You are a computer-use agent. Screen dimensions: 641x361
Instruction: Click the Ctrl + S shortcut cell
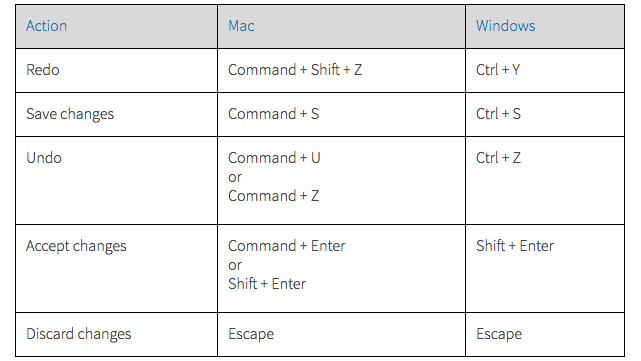coord(498,114)
